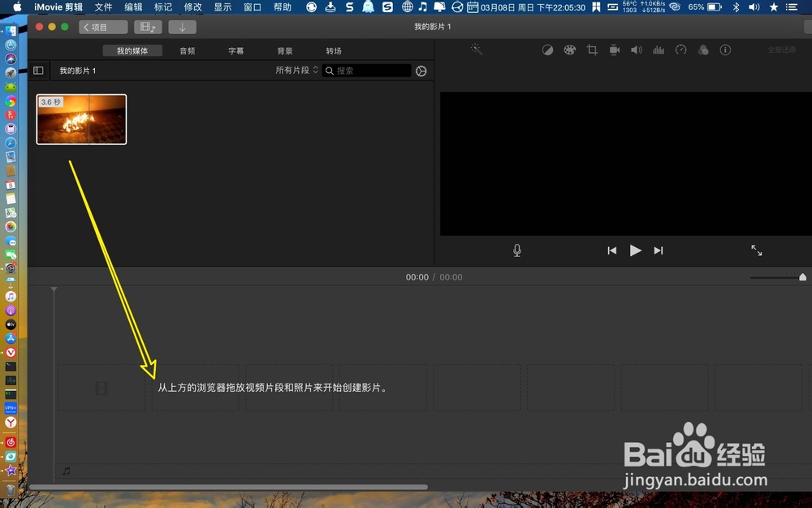812x508 pixels.
Task: Switch to the 字幕 tab
Action: click(236, 50)
